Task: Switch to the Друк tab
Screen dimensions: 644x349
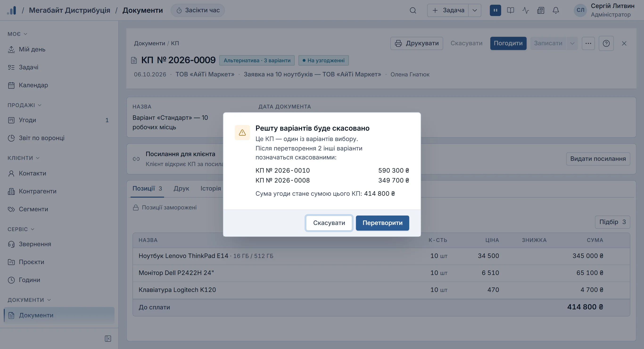Action: 181,188
